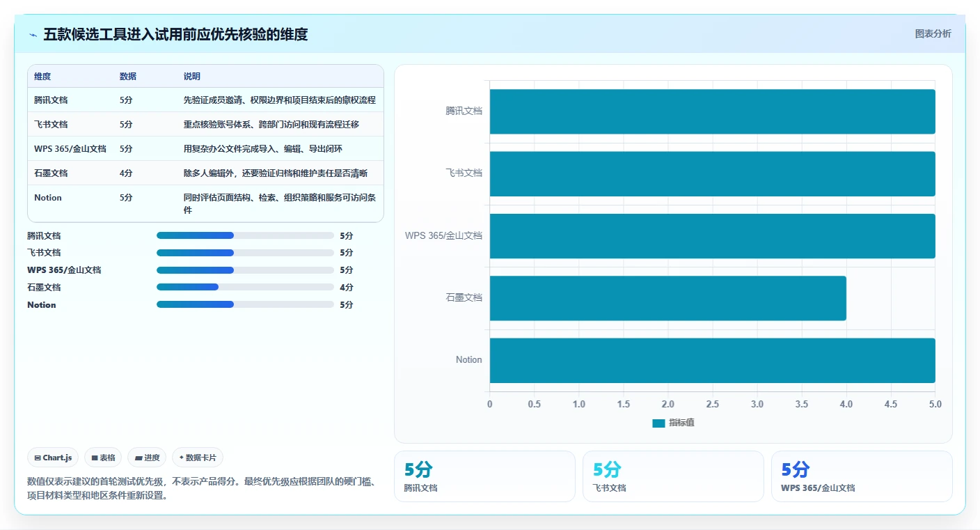Viewport: 980px width, 530px height.
Task: Select the 数据卡片 tag chip
Action: [x=198, y=458]
